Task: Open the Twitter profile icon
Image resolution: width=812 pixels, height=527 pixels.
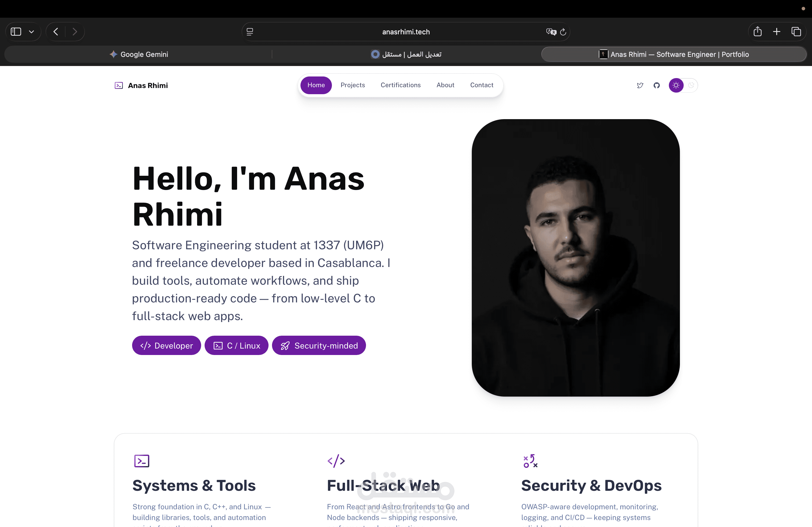Action: pyautogui.click(x=640, y=85)
